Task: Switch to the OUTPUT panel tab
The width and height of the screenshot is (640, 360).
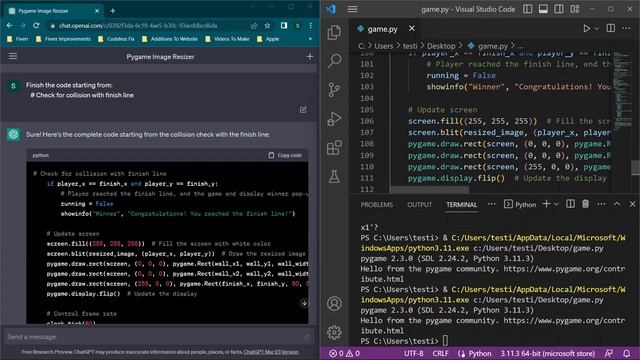Action: (x=419, y=205)
